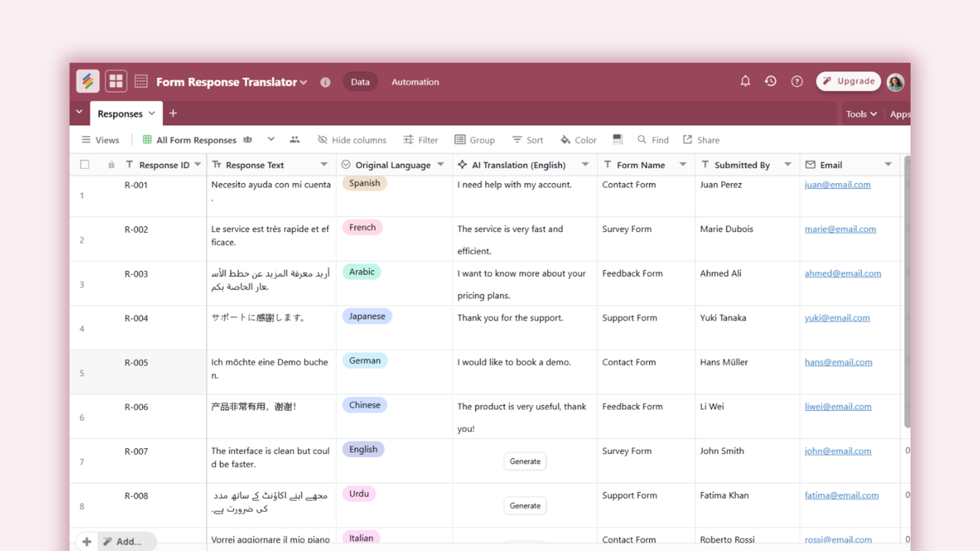The image size is (980, 551).
Task: Open juan@email.com email link
Action: click(x=837, y=184)
